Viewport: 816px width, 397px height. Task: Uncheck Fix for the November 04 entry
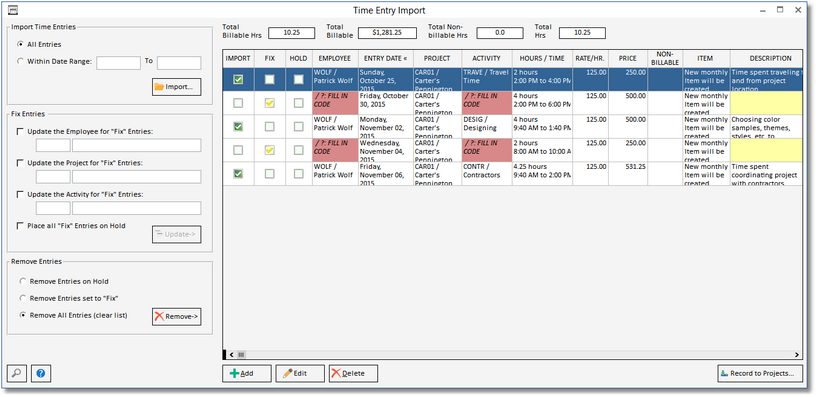269,150
